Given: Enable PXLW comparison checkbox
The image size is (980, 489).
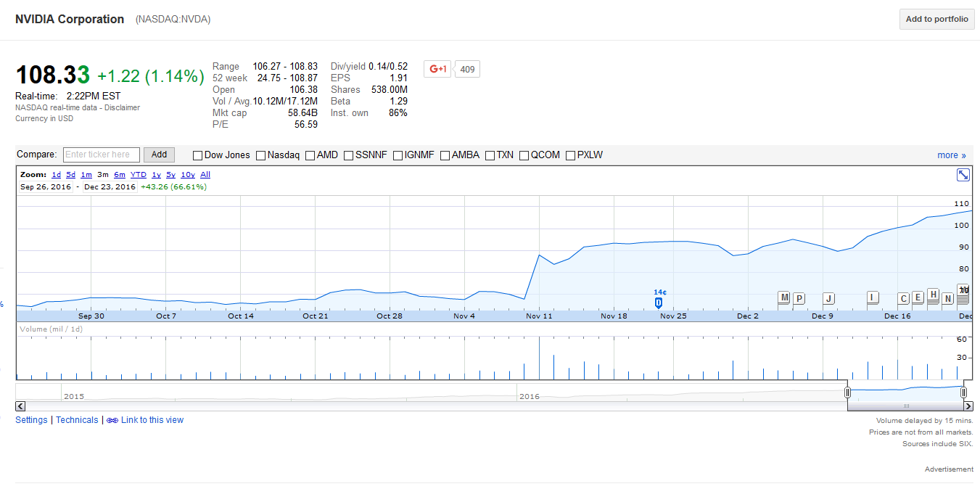Looking at the screenshot, I should (x=570, y=155).
